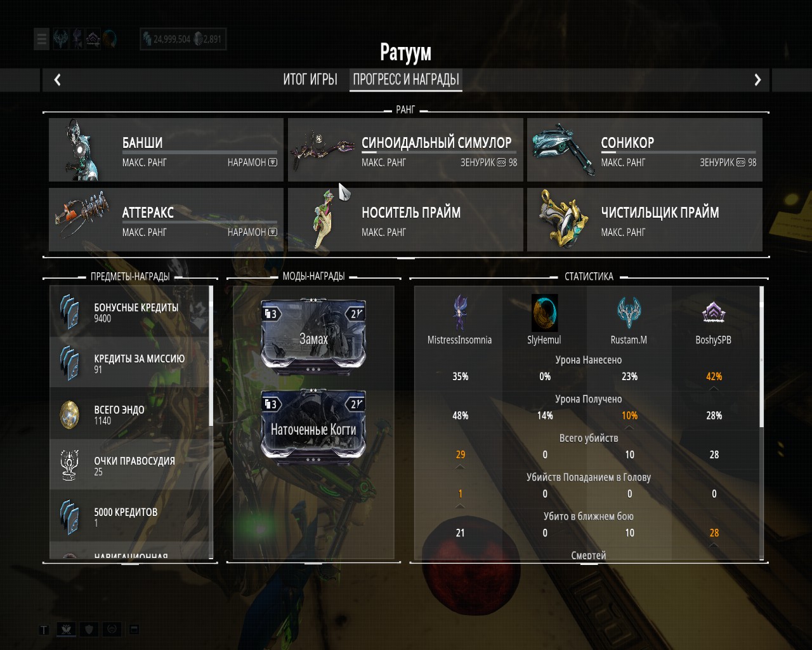Click the Очки Правосудия syndicate icon
The image size is (812, 650).
point(69,465)
